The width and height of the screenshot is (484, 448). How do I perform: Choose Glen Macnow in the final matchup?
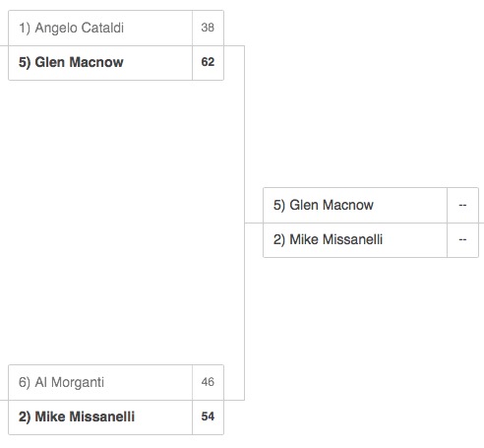(x=355, y=205)
